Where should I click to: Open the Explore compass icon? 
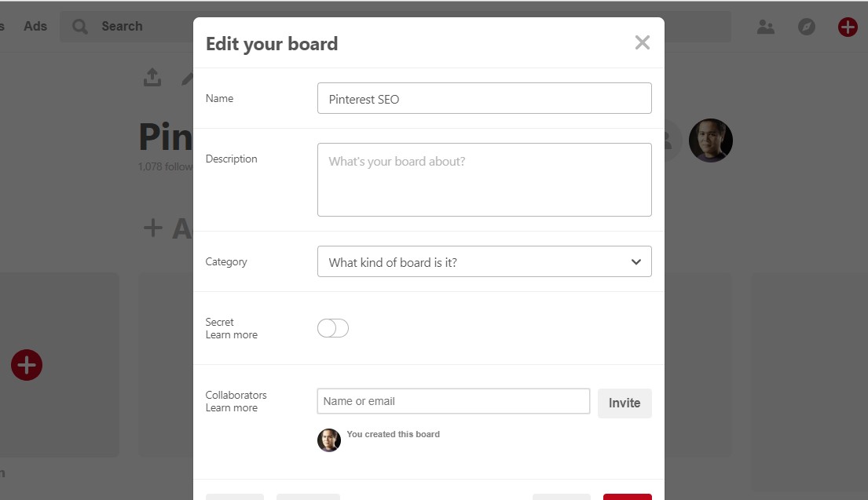click(807, 27)
